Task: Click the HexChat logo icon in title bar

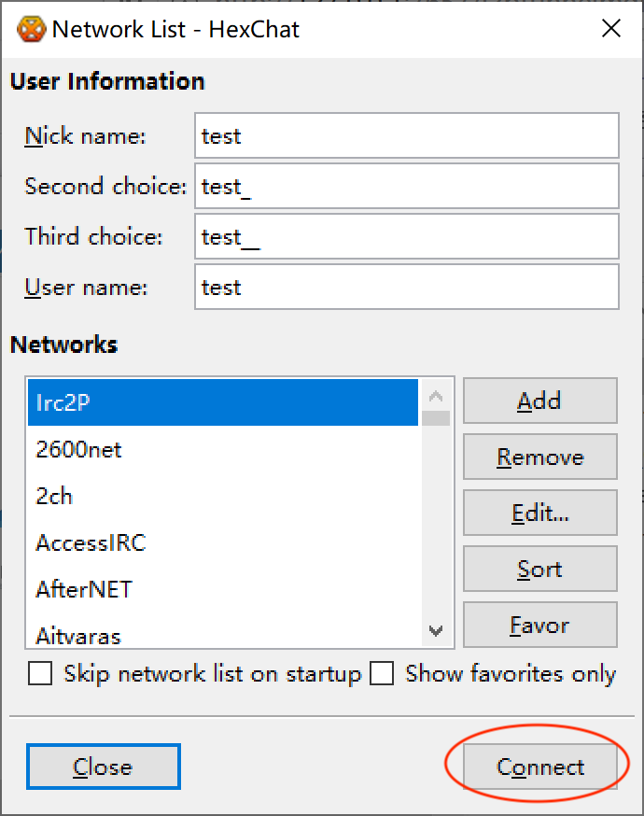Action: pyautogui.click(x=31, y=29)
